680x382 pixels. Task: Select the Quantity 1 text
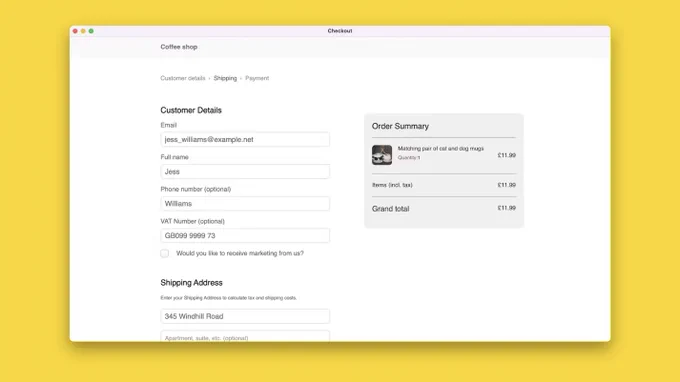tap(409, 158)
